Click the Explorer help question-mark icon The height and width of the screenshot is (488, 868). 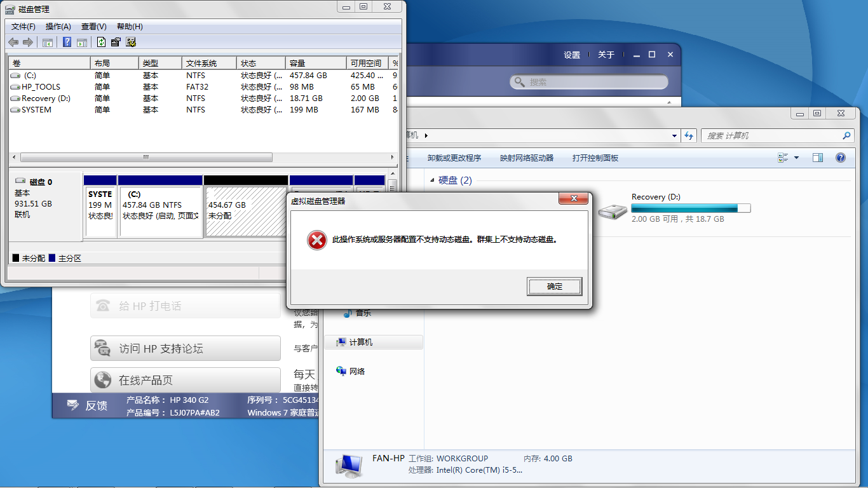tap(841, 158)
